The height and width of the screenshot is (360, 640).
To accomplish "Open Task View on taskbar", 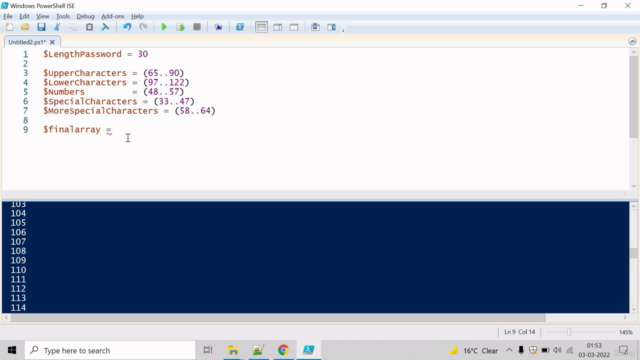I will 208,350.
